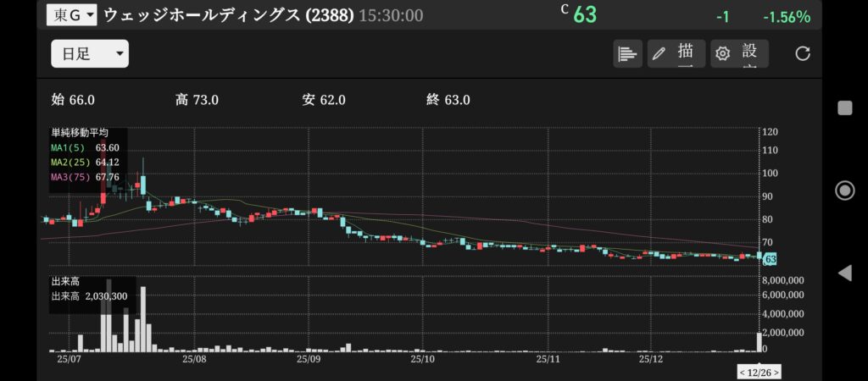Viewport: 868px width, 381px height.
Task: Tap the Android recent apps square
Action: click(844, 108)
